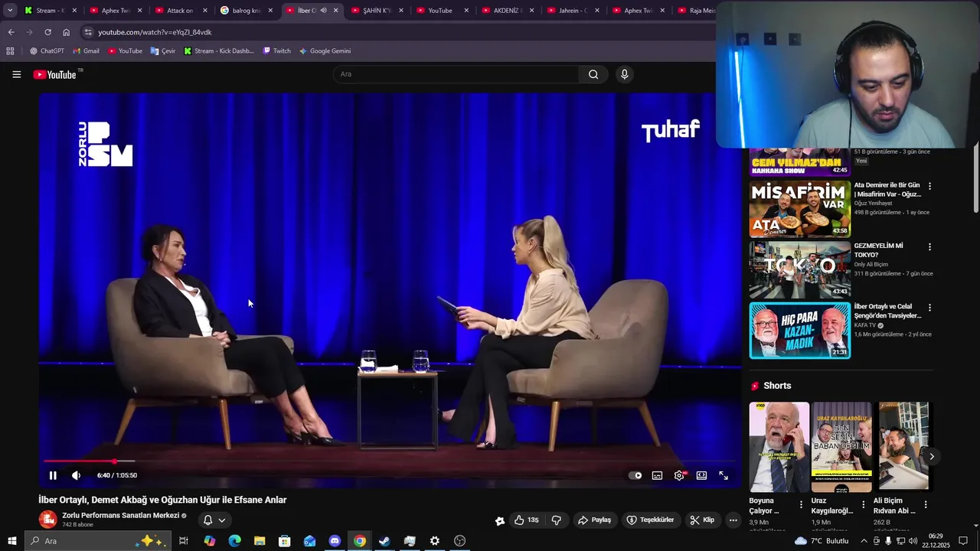Open the Windows Start menu

point(11,541)
